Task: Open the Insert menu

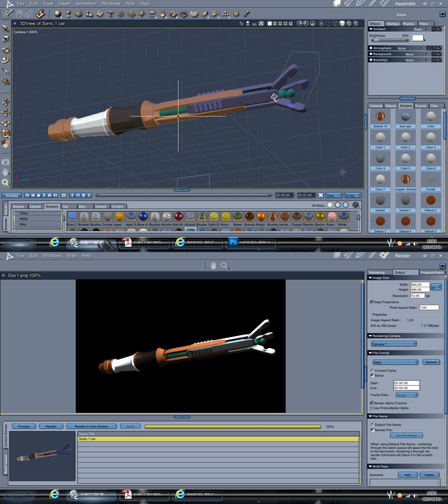Action: click(x=64, y=4)
